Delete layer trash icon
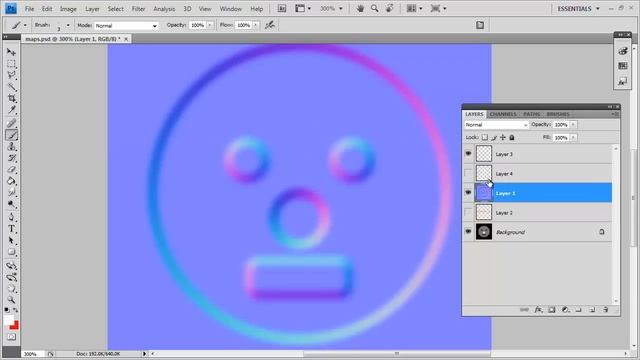 click(606, 310)
